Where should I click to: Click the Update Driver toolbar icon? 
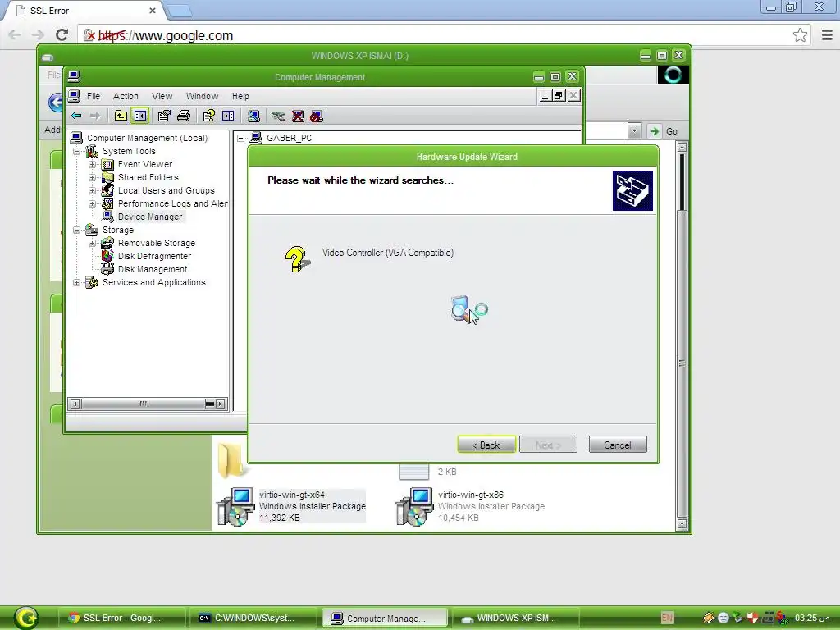[278, 116]
